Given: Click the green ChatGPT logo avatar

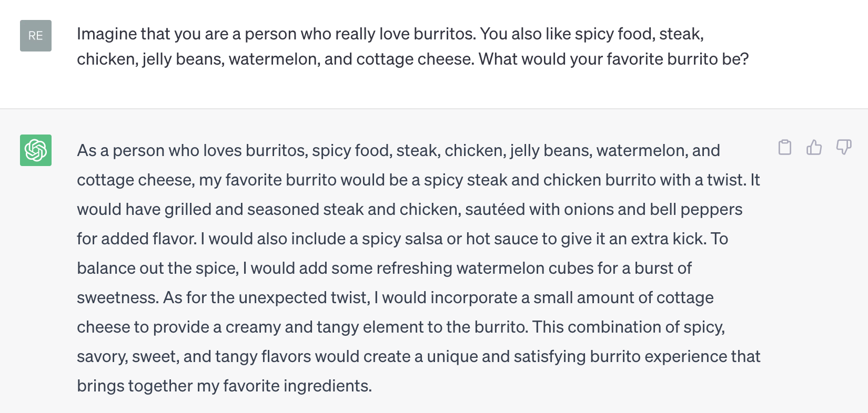Looking at the screenshot, I should (x=36, y=150).
